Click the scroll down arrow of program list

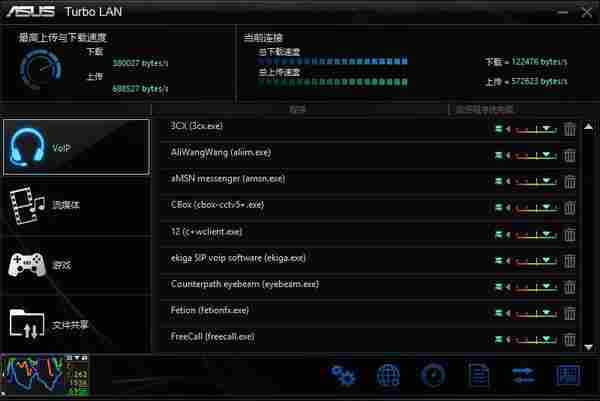[x=589, y=347]
